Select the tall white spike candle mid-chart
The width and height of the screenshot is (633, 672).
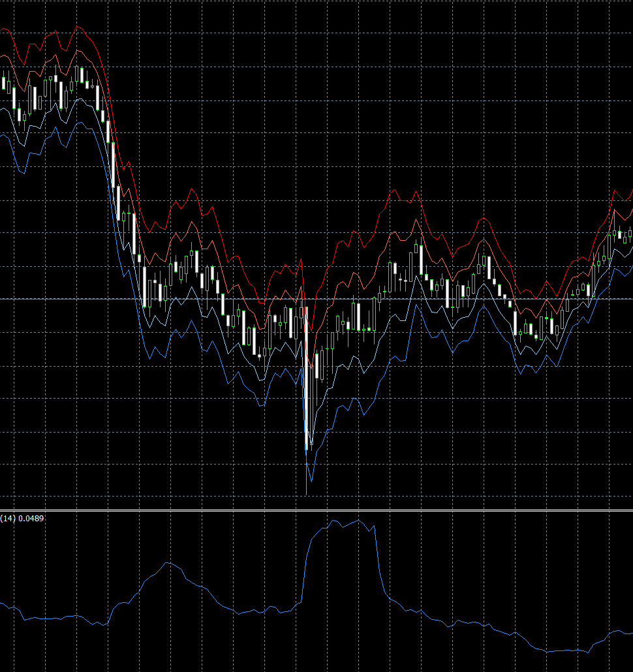tap(307, 359)
